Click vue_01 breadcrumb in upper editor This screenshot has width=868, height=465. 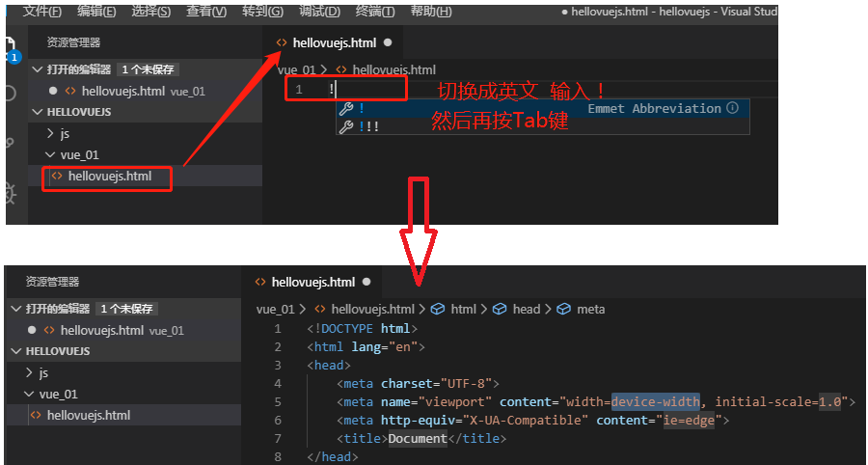[x=296, y=70]
